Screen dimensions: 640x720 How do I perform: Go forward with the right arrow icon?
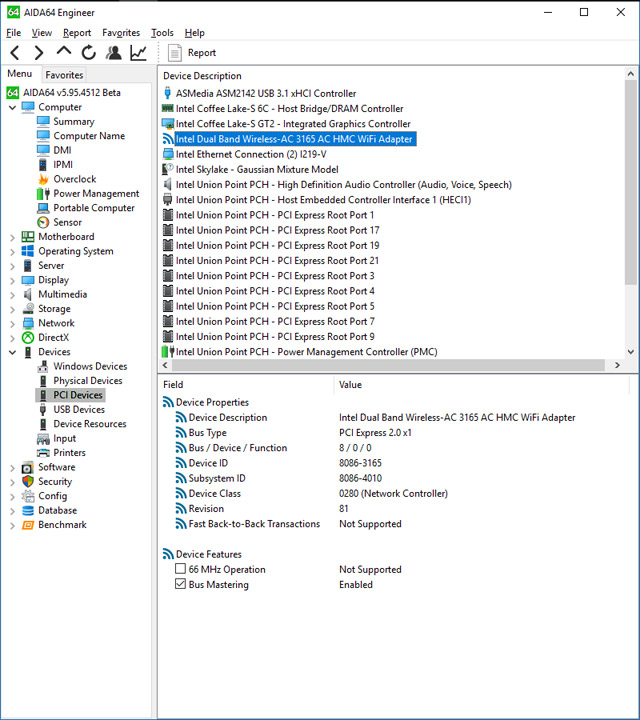point(39,53)
